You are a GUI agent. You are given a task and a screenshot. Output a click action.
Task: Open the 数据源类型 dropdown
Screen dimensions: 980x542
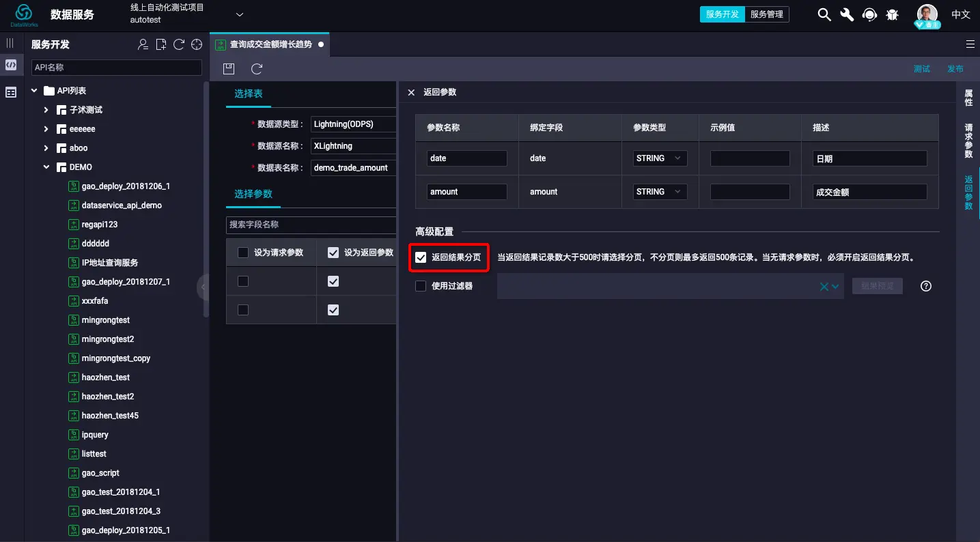tap(353, 124)
